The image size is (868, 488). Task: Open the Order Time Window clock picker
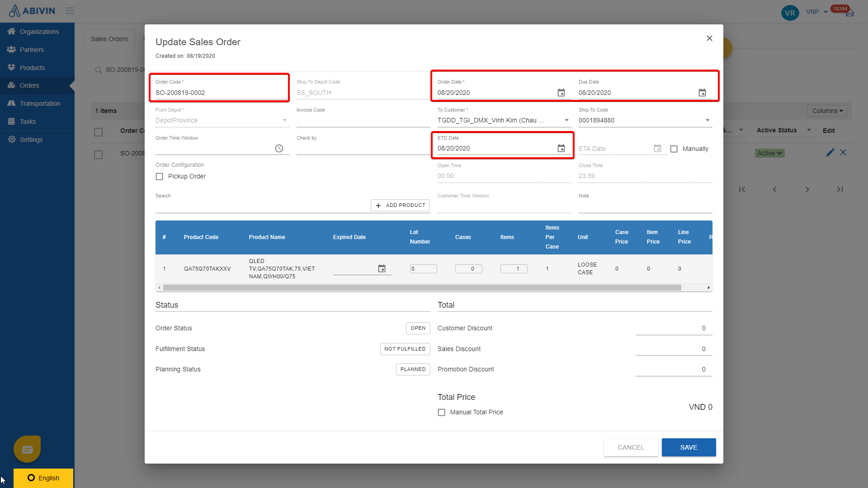279,148
